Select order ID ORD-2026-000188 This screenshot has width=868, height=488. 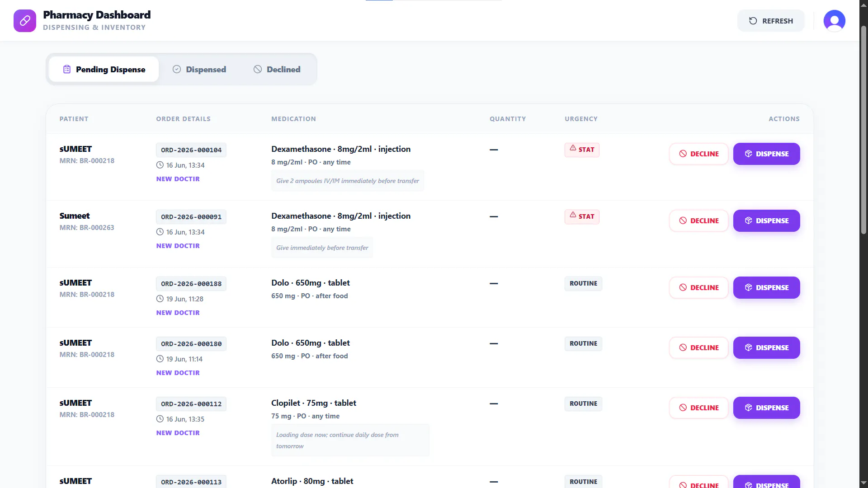pos(191,284)
